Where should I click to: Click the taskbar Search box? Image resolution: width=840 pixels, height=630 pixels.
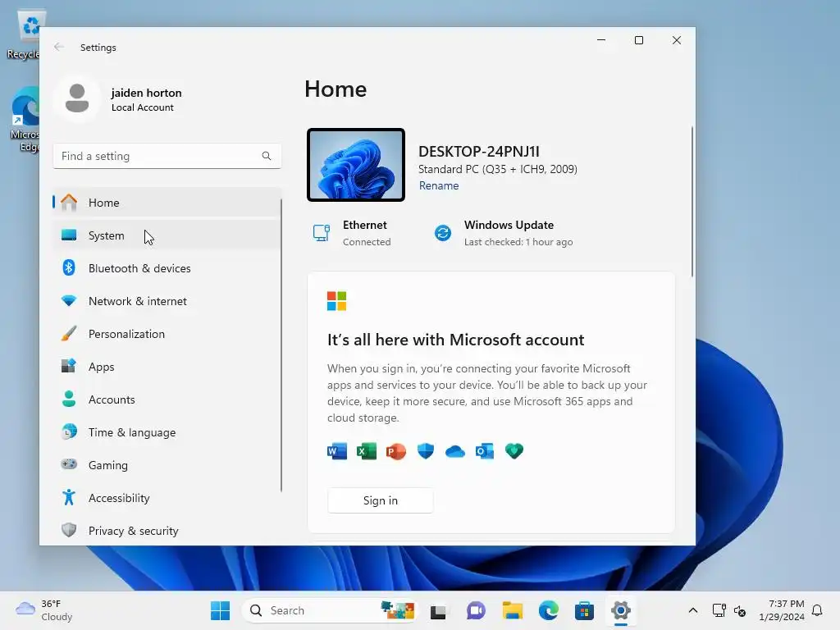[x=330, y=610]
